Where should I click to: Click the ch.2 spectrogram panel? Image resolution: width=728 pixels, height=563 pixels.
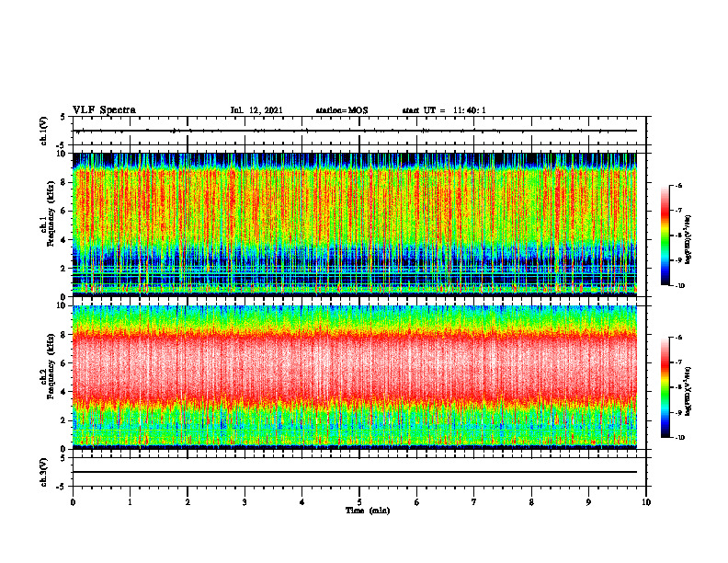355,377
